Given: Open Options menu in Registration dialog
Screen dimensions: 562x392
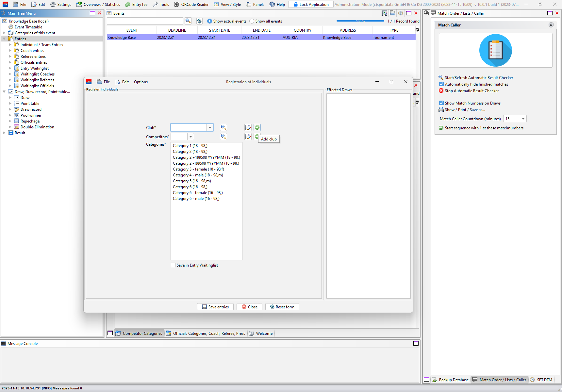Looking at the screenshot, I should tap(141, 82).
